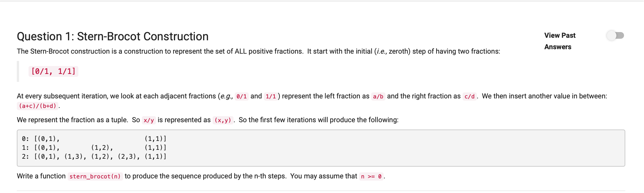Disable the toggle beside View Past Answers
Image resolution: width=644 pixels, height=193 pixels.
click(x=615, y=36)
